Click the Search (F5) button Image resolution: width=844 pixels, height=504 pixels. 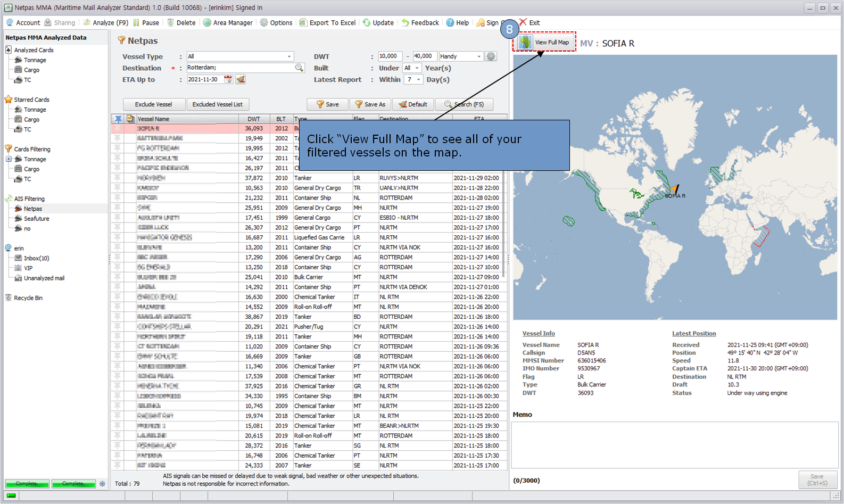coord(464,104)
